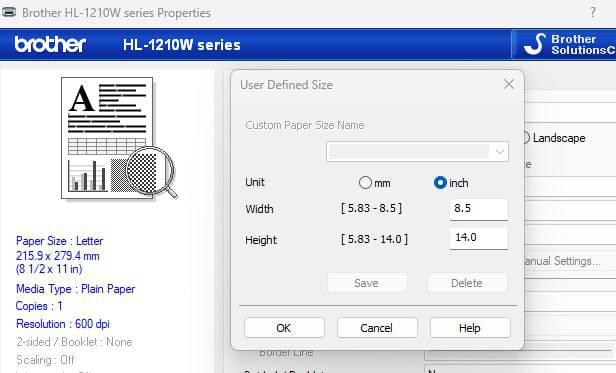Click the Delete button

tap(467, 283)
